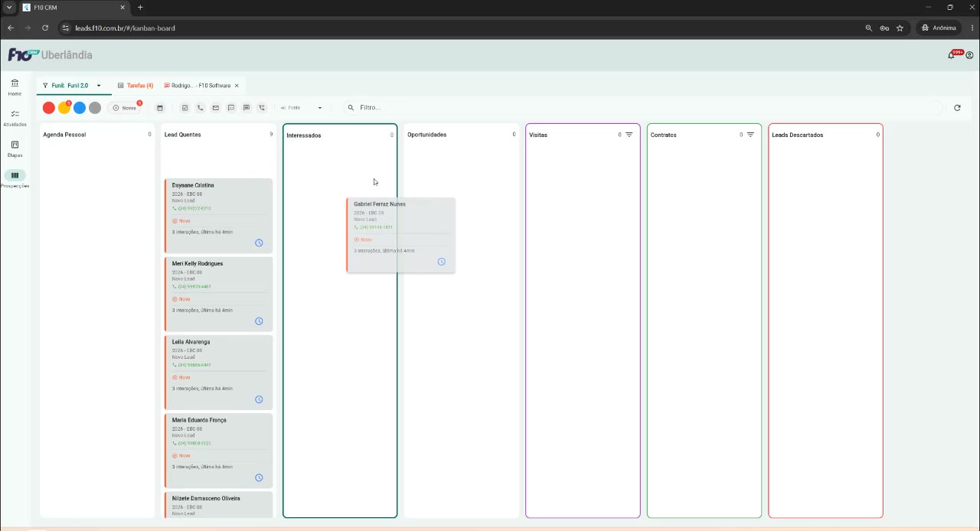Click the checkbox task filter icon
Screen dimensions: 980x531
tap(185, 108)
